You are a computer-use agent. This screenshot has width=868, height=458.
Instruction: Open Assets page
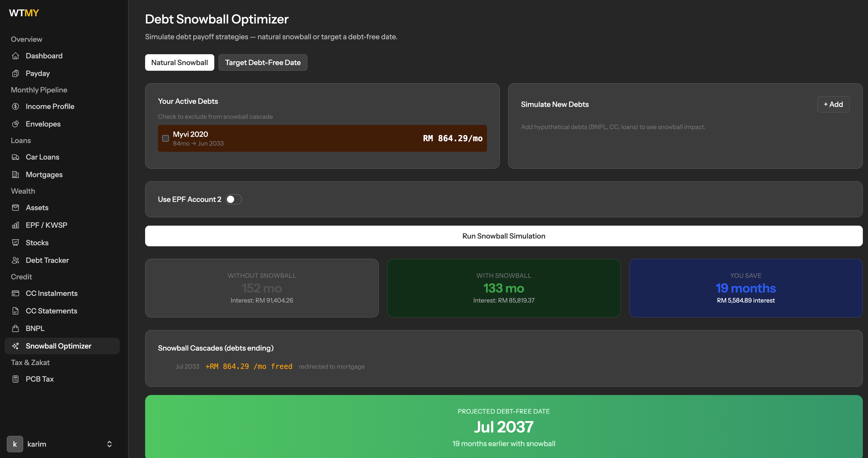[x=62, y=208]
